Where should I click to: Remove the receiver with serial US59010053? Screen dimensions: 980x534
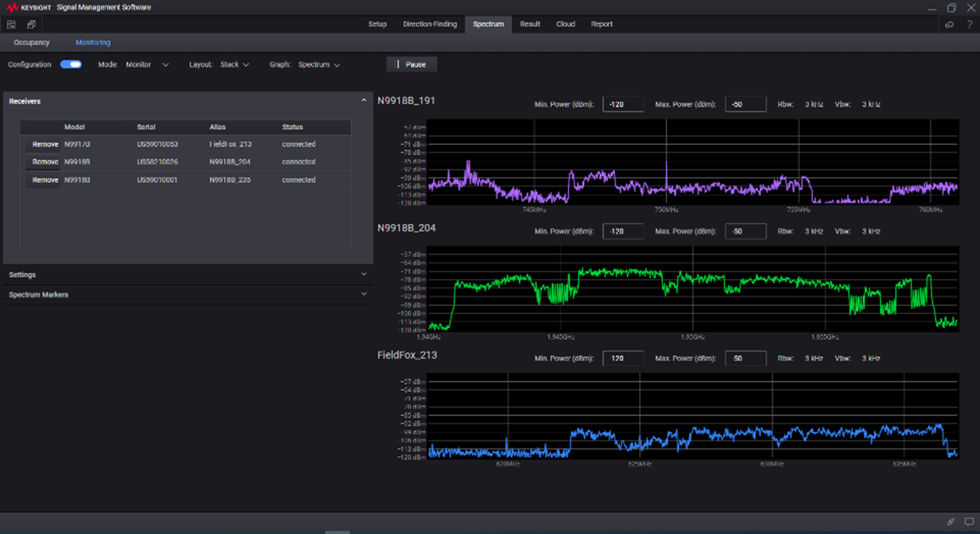pyautogui.click(x=44, y=144)
